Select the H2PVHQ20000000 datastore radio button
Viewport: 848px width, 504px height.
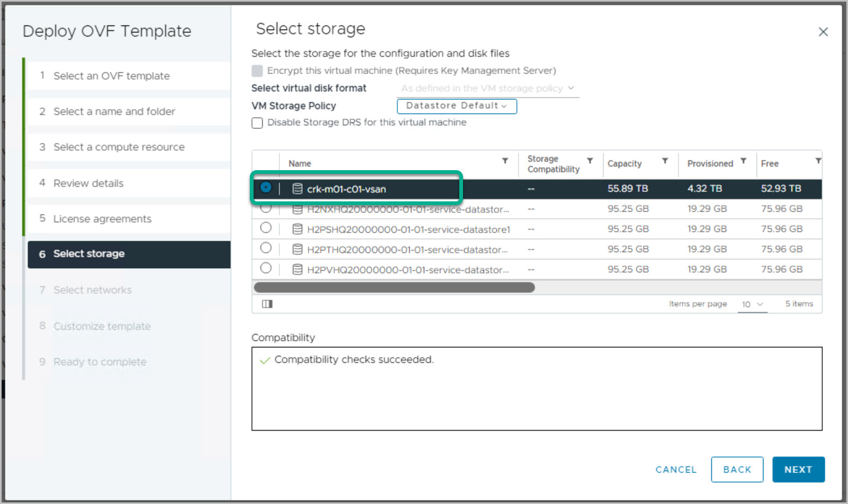point(266,269)
